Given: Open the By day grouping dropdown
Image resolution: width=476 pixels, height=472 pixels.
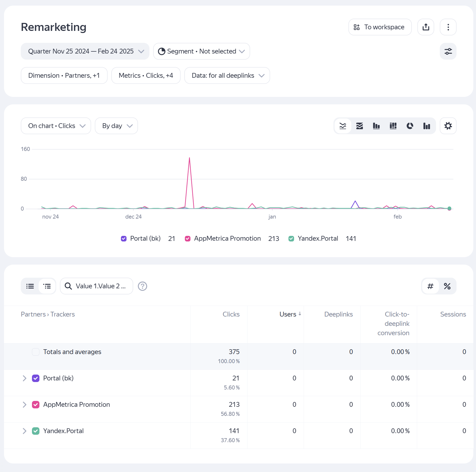Looking at the screenshot, I should click(116, 126).
